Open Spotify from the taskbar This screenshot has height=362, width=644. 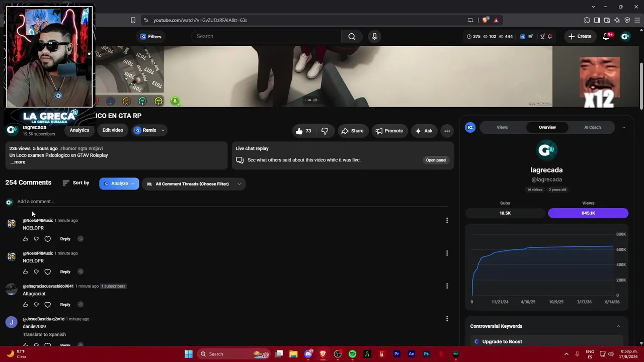click(x=352, y=354)
